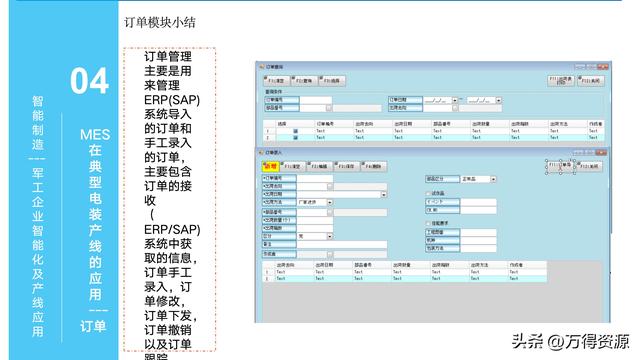640x360 pixels.
Task: Click the title bar icon of the 订单查询 window
Action: point(262,67)
